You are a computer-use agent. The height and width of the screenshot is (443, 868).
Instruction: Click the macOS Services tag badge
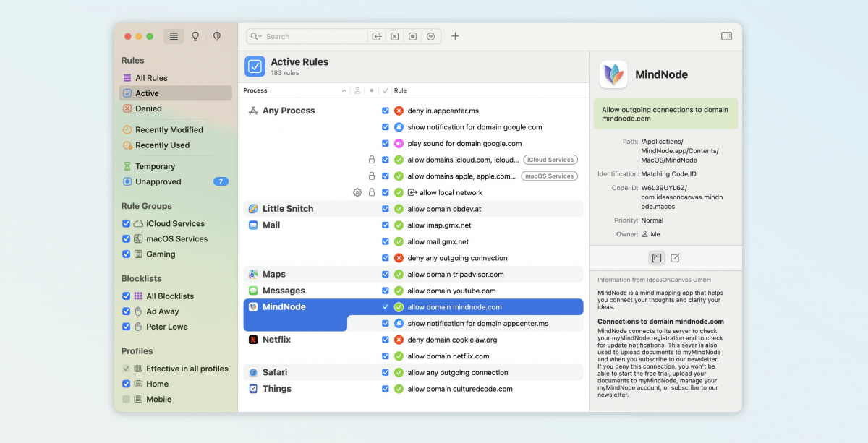(x=550, y=176)
